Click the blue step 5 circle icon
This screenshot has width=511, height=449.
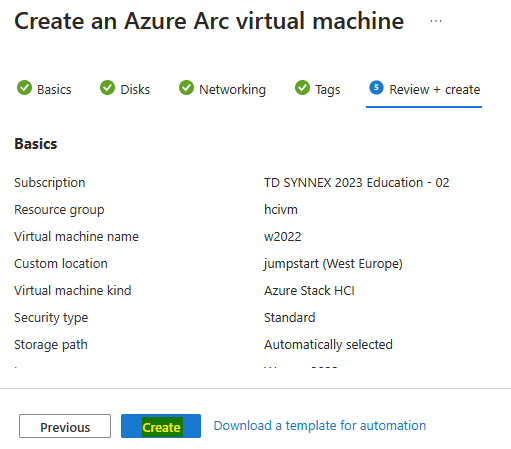pos(376,88)
